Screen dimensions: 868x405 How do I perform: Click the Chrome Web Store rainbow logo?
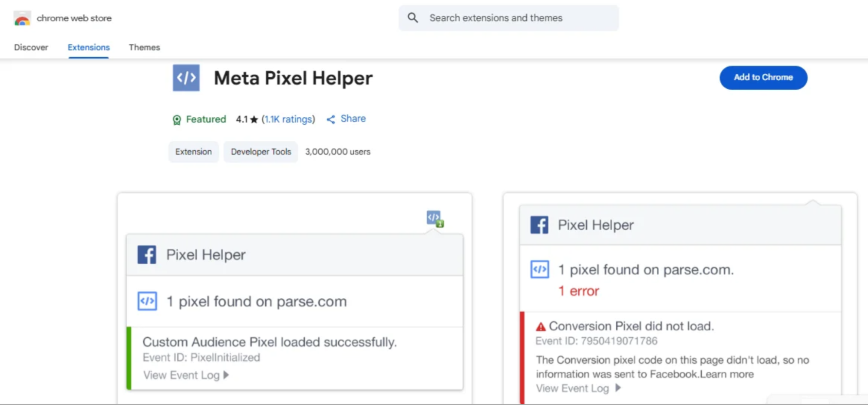pyautogui.click(x=22, y=19)
